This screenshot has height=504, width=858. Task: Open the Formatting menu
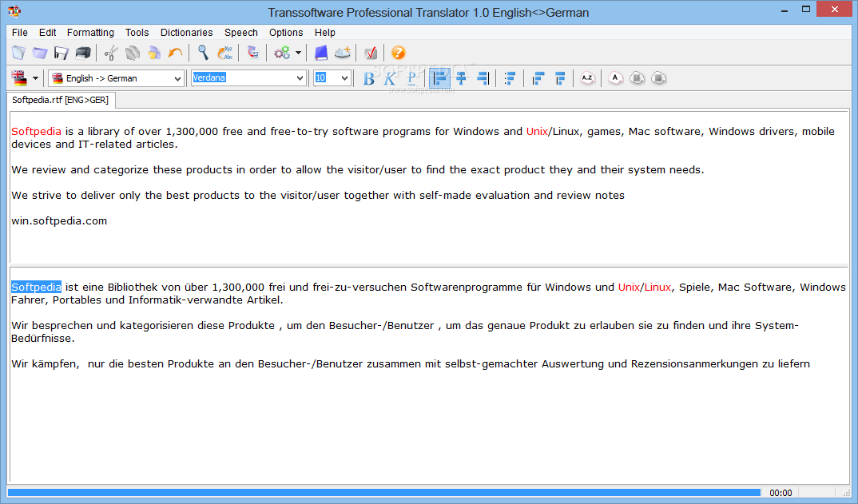pos(90,32)
